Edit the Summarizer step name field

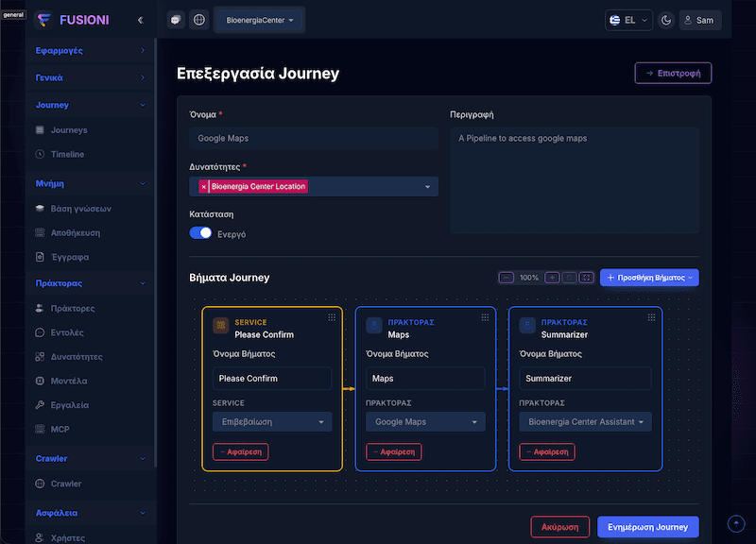point(585,379)
